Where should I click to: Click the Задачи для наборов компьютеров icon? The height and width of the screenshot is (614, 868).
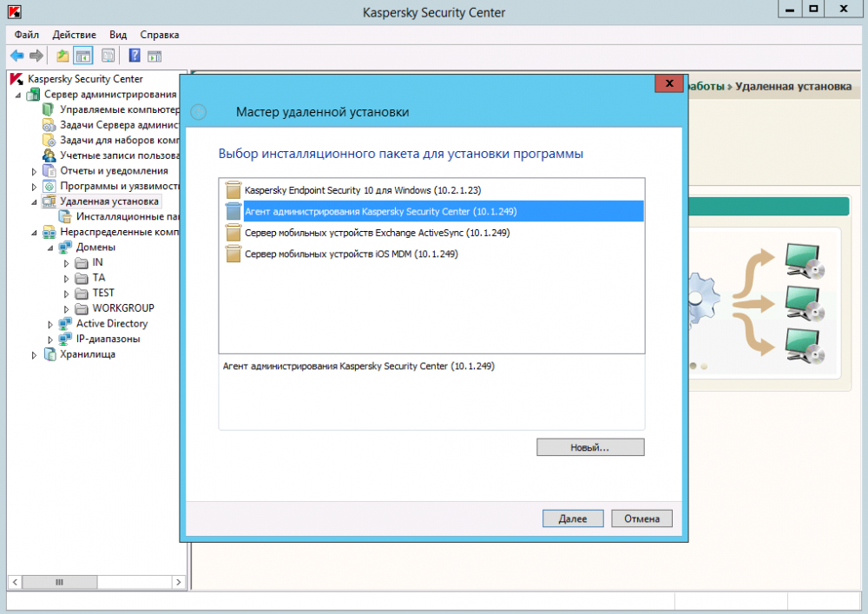(x=49, y=140)
